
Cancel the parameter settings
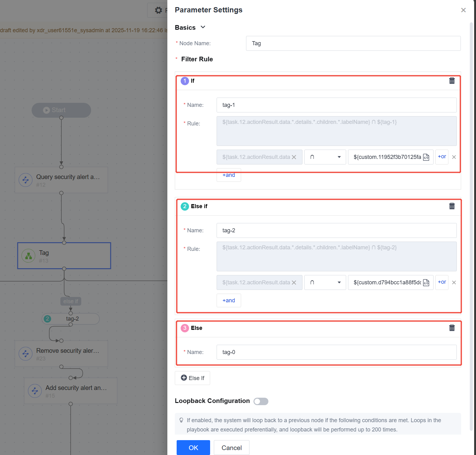(x=231, y=448)
